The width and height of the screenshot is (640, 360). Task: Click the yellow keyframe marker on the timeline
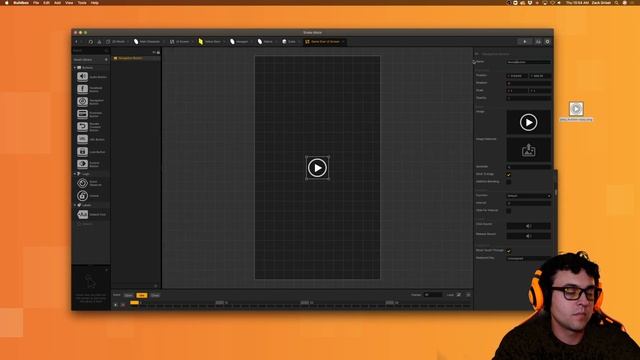coord(134,302)
